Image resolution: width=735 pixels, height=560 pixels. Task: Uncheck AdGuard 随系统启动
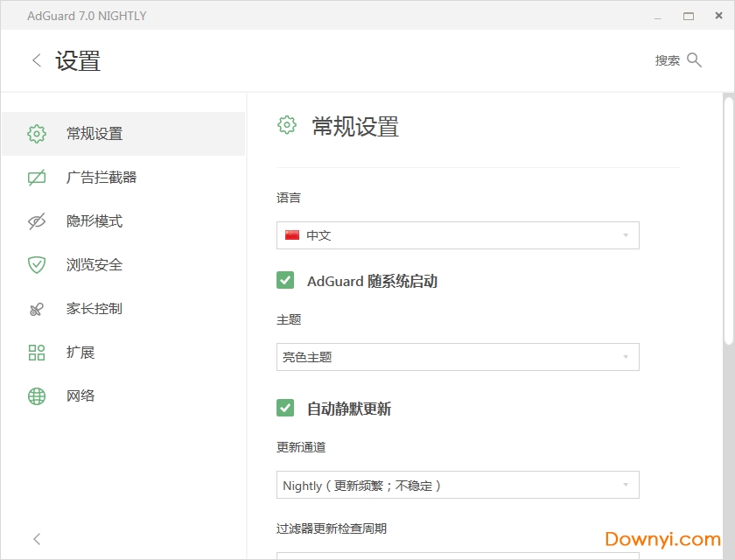285,280
